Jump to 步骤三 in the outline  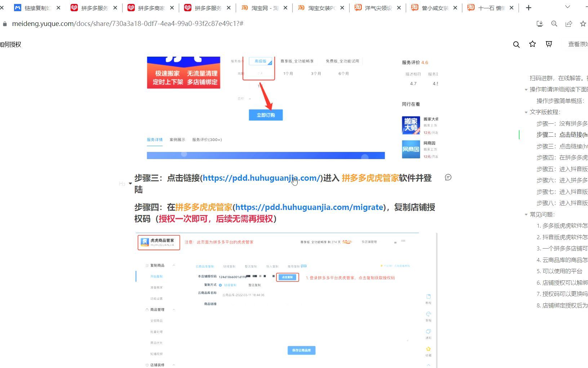tap(562, 146)
